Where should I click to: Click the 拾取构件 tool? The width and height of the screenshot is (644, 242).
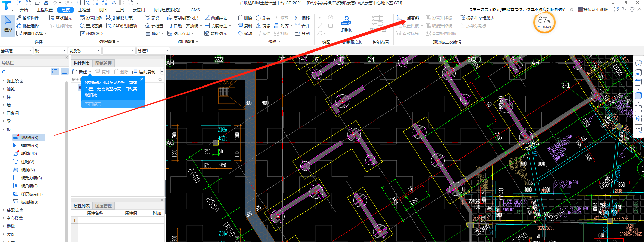click(28, 18)
